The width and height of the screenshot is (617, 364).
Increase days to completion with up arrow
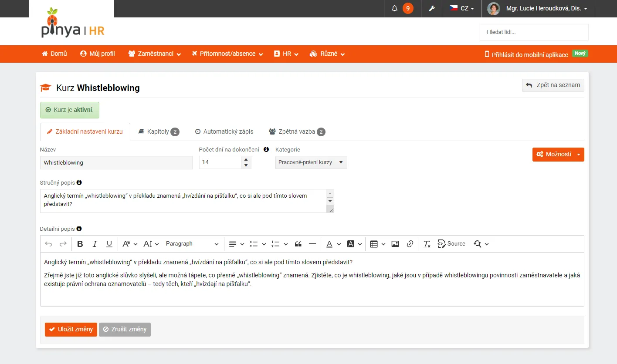(246, 159)
